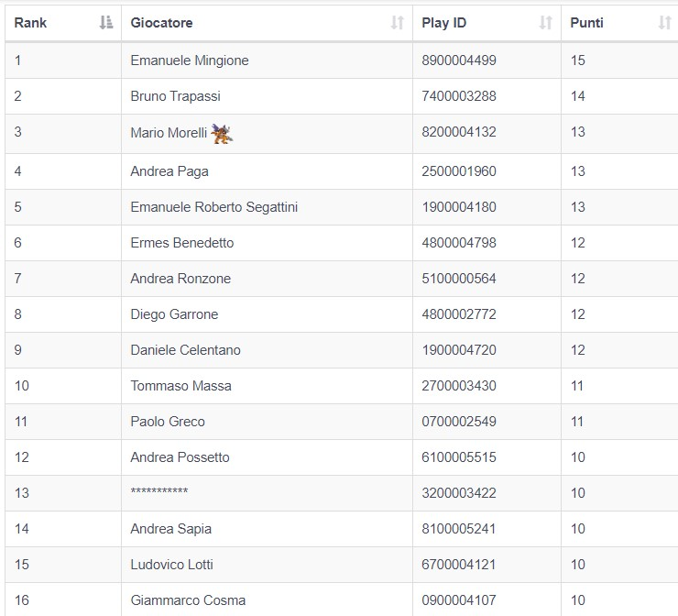The height and width of the screenshot is (616, 678).
Task: Click the Giocatore sort arrows icon
Action: [x=398, y=23]
